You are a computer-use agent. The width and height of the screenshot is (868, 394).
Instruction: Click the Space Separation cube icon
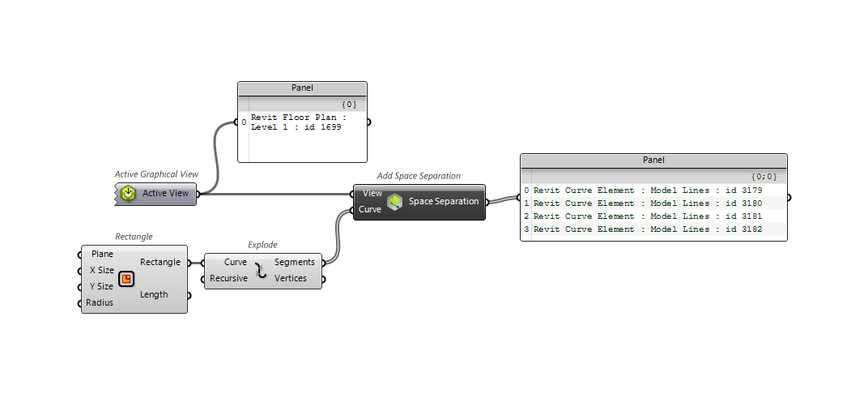point(394,202)
